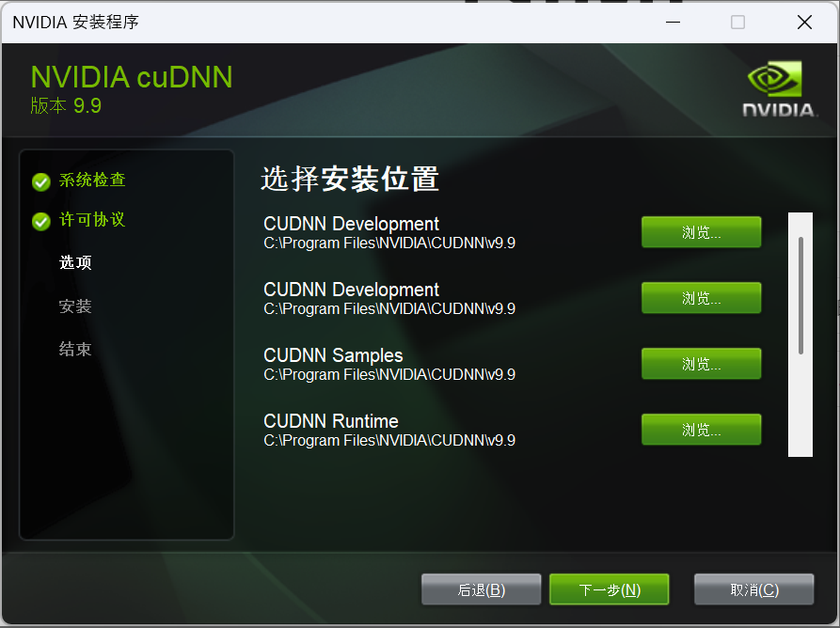Click the CUDNN Samples label
Screen dimensions: 840x628
333,355
